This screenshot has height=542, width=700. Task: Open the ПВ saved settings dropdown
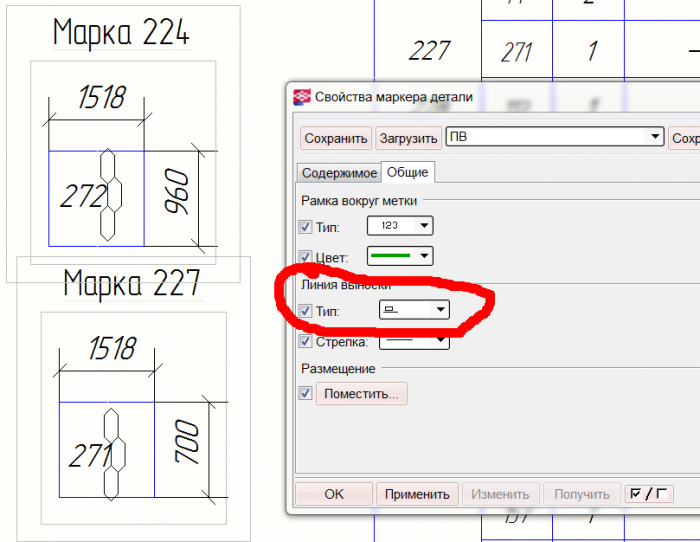coord(555,137)
